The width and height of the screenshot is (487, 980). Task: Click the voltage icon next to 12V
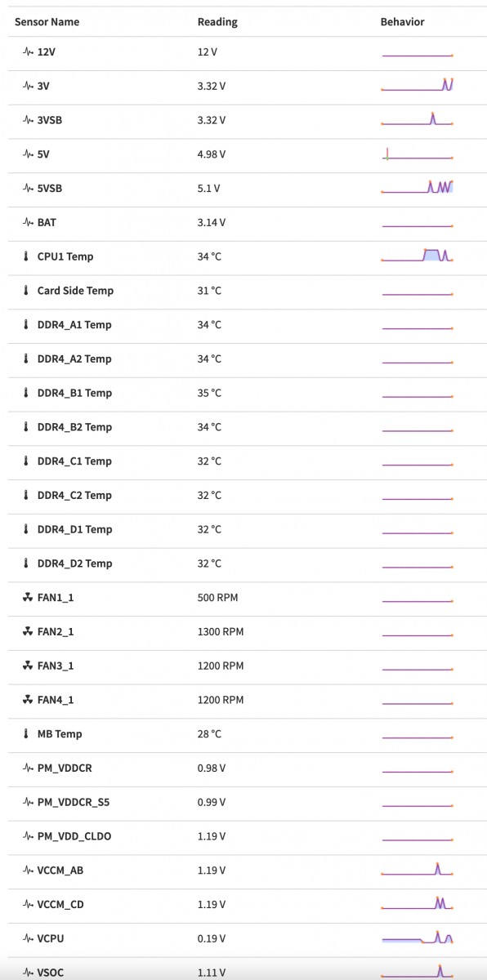tap(28, 51)
